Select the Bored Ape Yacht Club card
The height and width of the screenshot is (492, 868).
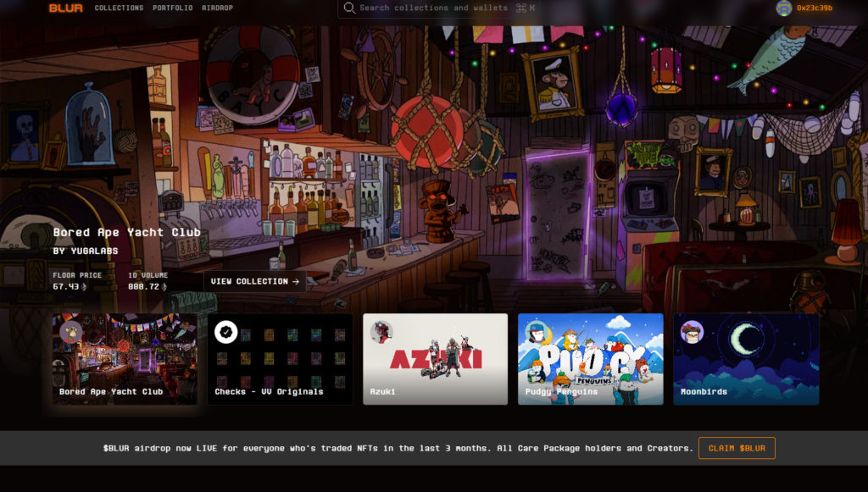click(125, 359)
